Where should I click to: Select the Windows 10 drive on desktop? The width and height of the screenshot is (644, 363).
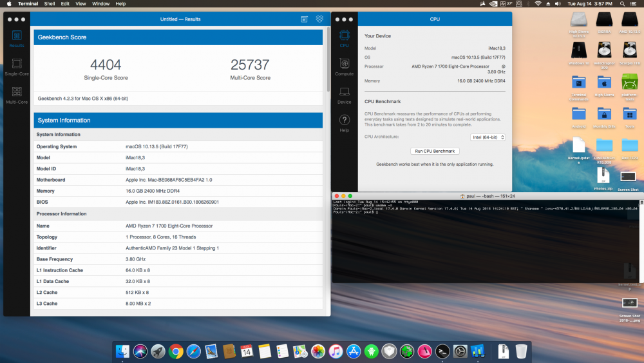point(579,54)
